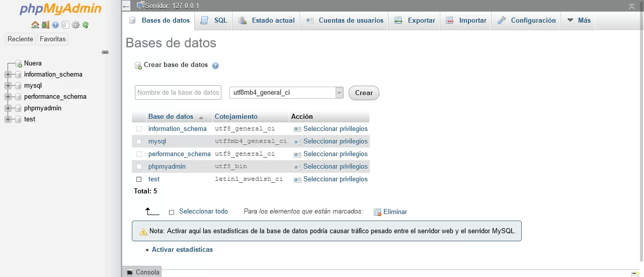Open phpMyAdmin documentation blue question icon
Viewport: 644px width, 277px height.
(x=55, y=25)
